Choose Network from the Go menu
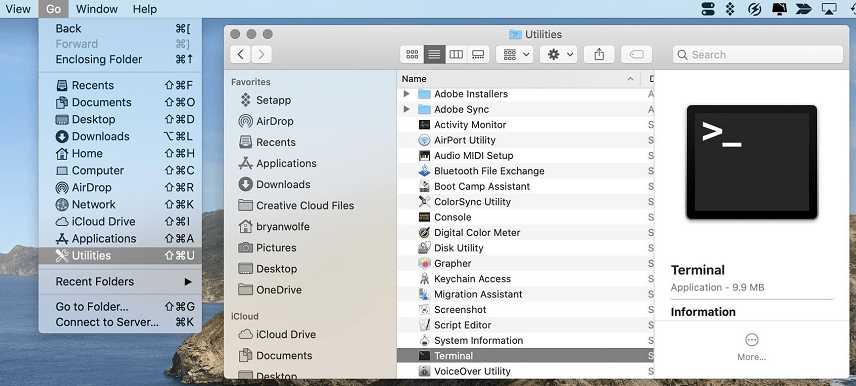The height and width of the screenshot is (386, 856). [120, 204]
